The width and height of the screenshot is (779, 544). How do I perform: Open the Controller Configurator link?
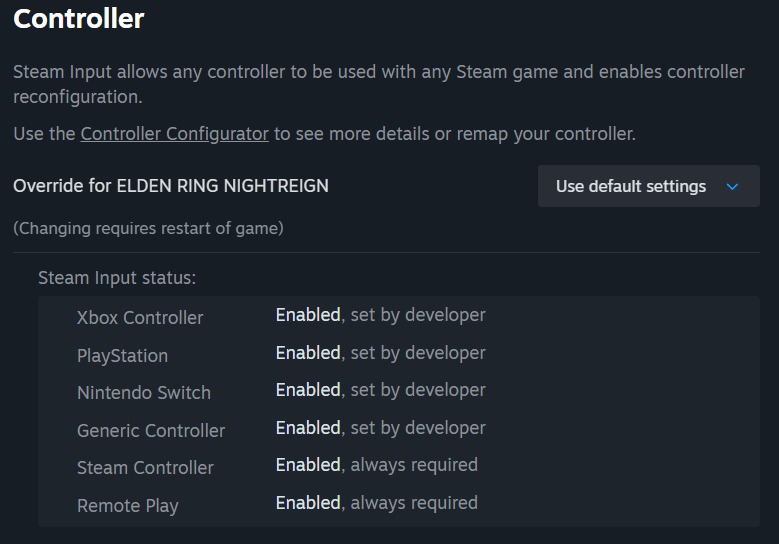(174, 134)
